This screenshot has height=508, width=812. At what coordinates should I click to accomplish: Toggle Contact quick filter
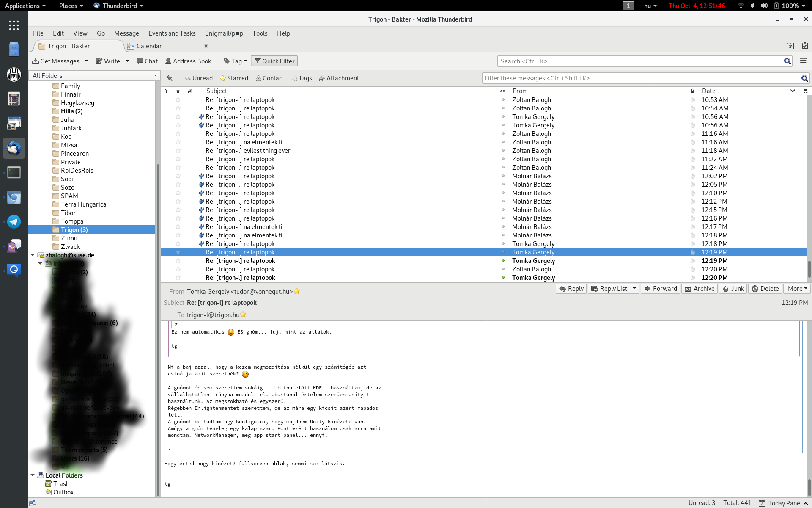tap(270, 78)
